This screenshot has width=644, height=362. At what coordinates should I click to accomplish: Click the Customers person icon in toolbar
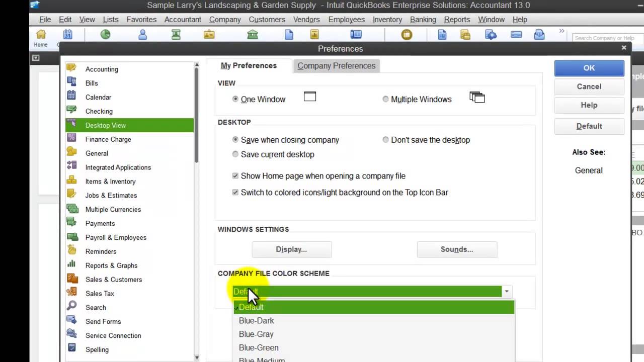point(142,34)
